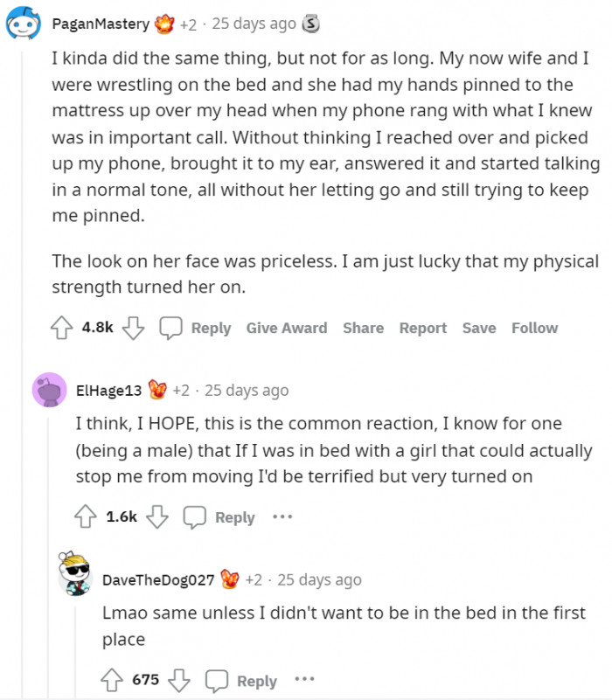The image size is (612, 700).
Task: Share PaganMastery's comment
Action: (x=363, y=329)
